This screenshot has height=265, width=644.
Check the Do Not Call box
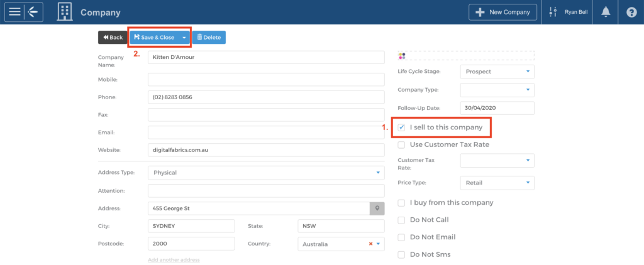pyautogui.click(x=402, y=220)
